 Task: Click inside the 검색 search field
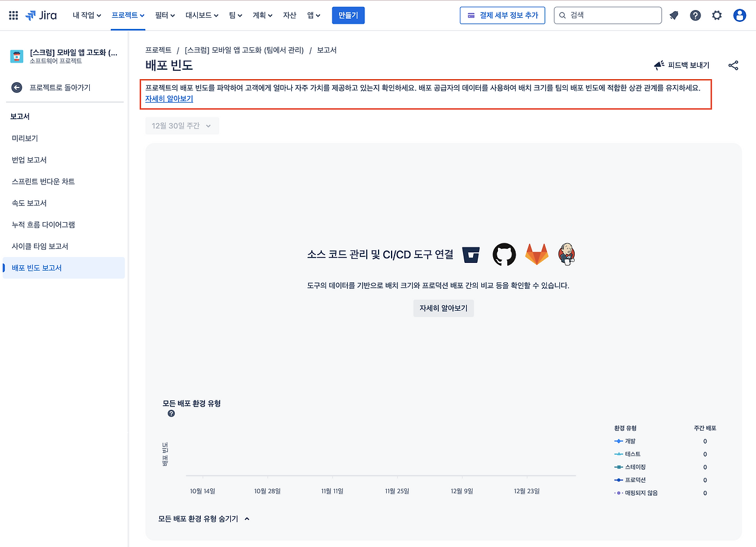(x=607, y=15)
